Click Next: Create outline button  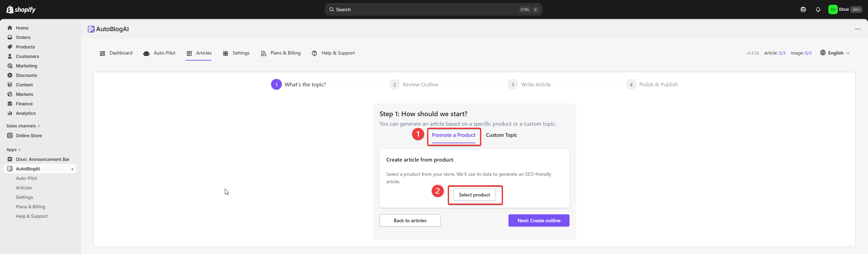539,220
